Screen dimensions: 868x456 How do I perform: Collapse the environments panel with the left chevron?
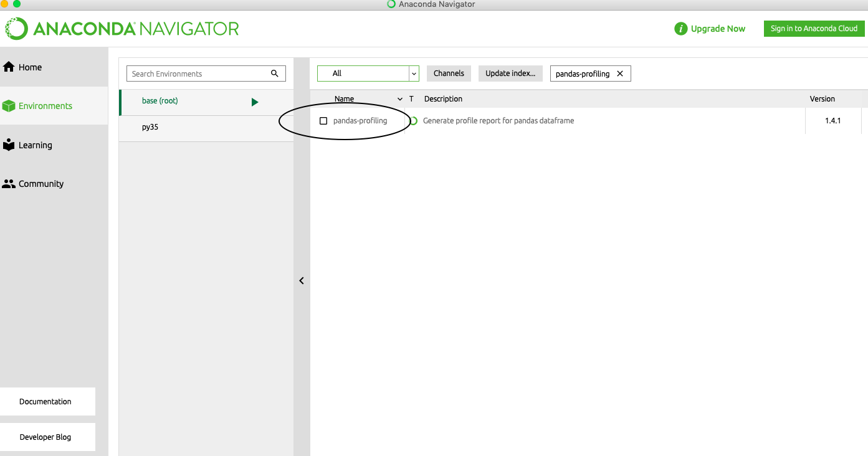[302, 281]
